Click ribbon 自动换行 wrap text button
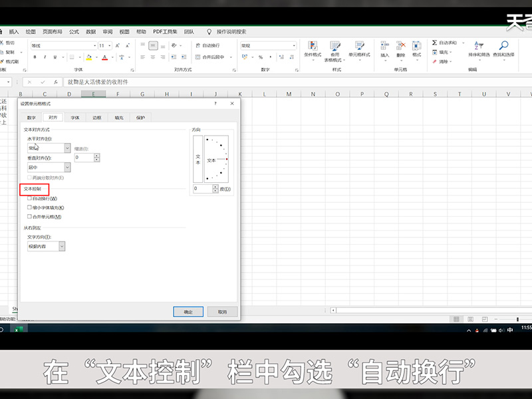The width and height of the screenshot is (532, 399). click(207, 45)
